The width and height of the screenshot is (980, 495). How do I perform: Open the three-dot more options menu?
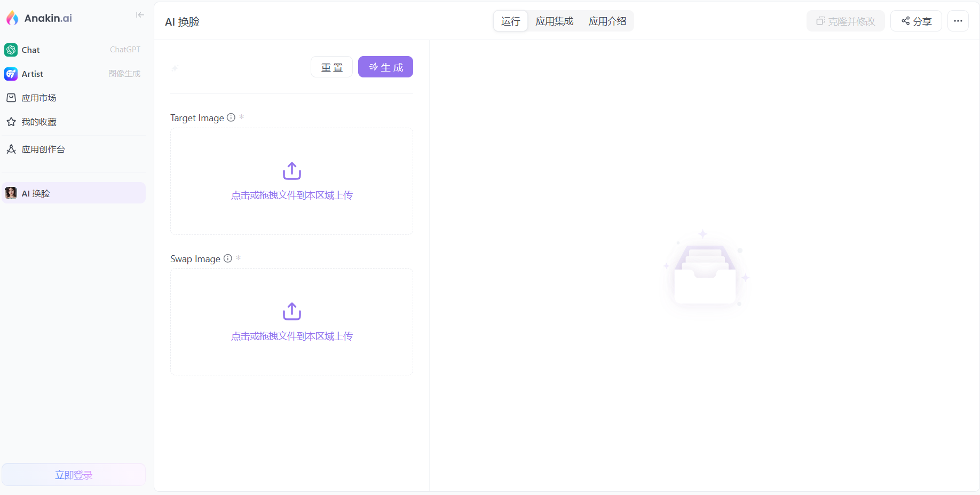(958, 21)
